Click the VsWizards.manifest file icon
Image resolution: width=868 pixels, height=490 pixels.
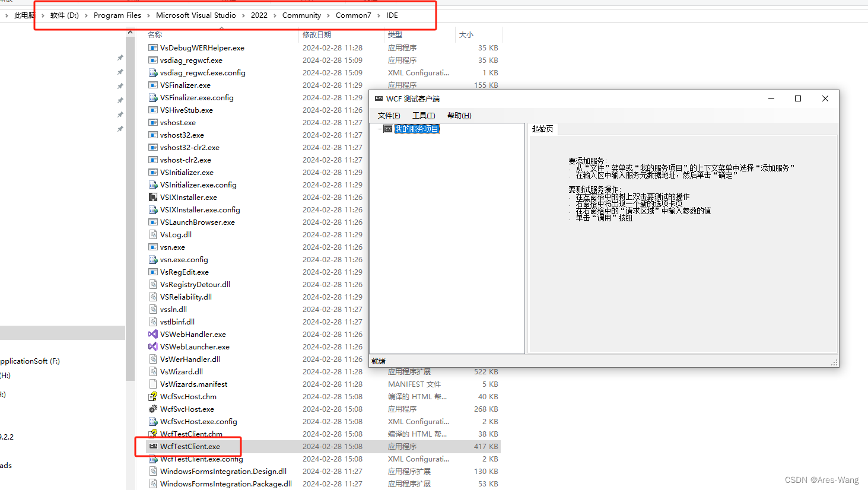(153, 384)
